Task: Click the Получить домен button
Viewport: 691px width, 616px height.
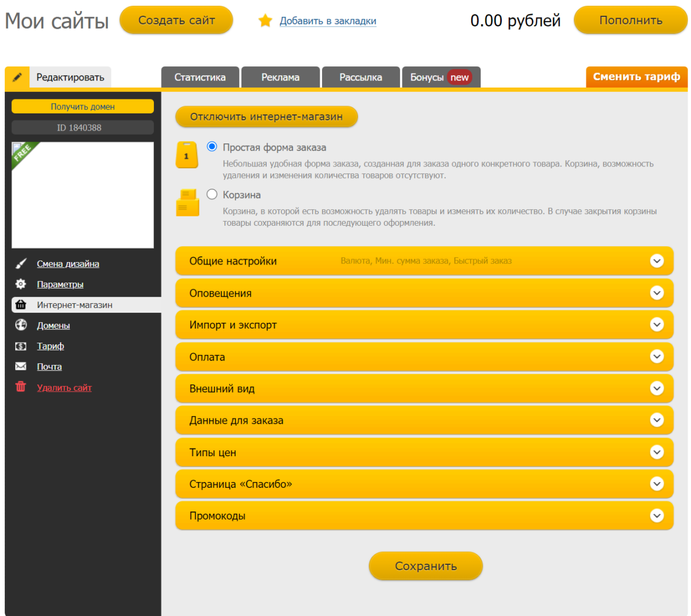Action: (x=82, y=106)
